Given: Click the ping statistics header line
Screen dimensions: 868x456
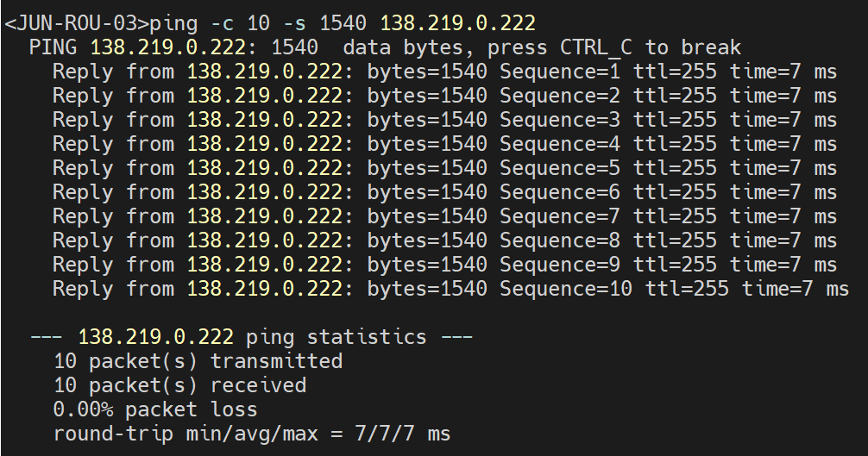Looking at the screenshot, I should pyautogui.click(x=252, y=336).
